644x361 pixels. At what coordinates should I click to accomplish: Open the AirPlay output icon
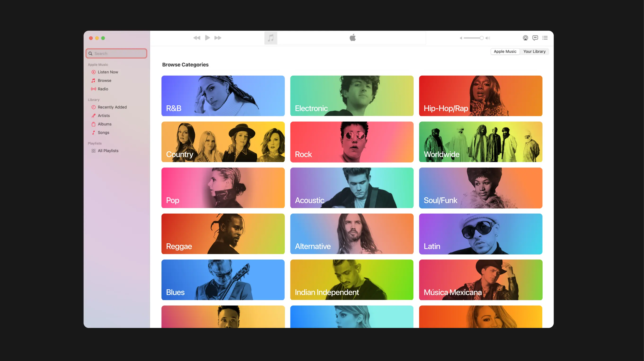click(x=526, y=38)
